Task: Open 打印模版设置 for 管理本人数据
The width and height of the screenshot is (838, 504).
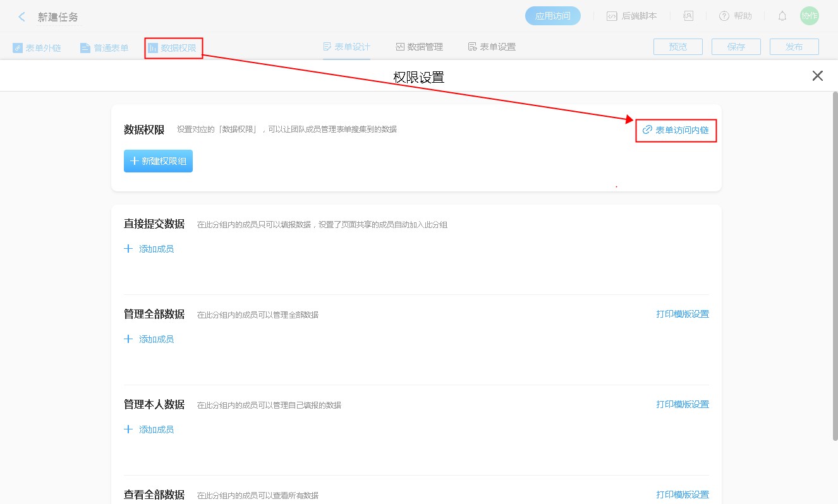Action: pyautogui.click(x=683, y=404)
